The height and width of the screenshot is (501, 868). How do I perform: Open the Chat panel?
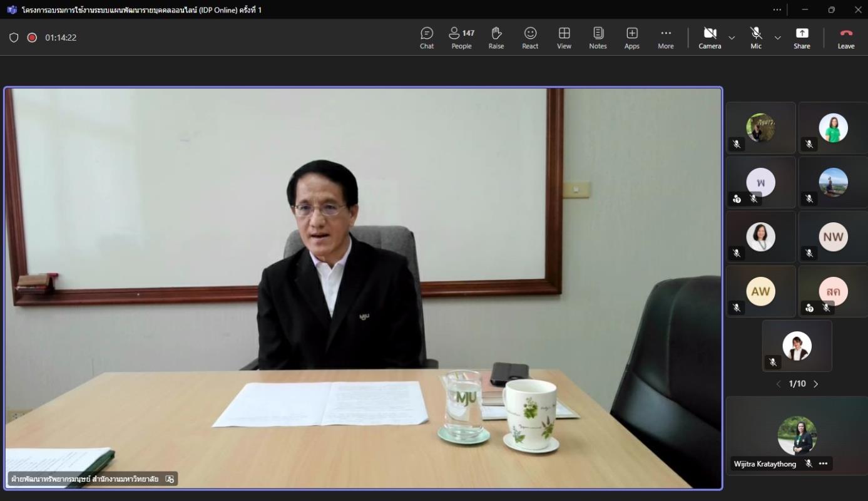(427, 38)
